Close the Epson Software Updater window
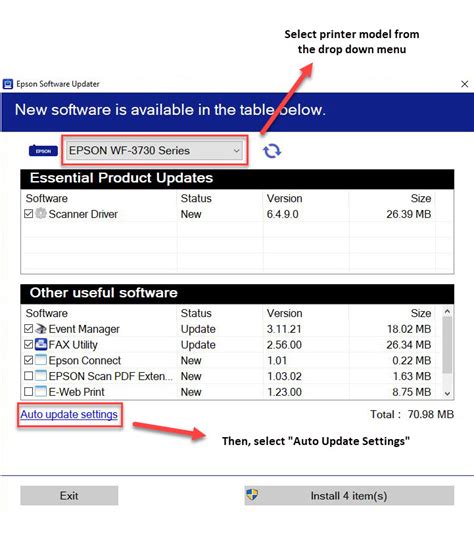The height and width of the screenshot is (552, 474). 464,84
